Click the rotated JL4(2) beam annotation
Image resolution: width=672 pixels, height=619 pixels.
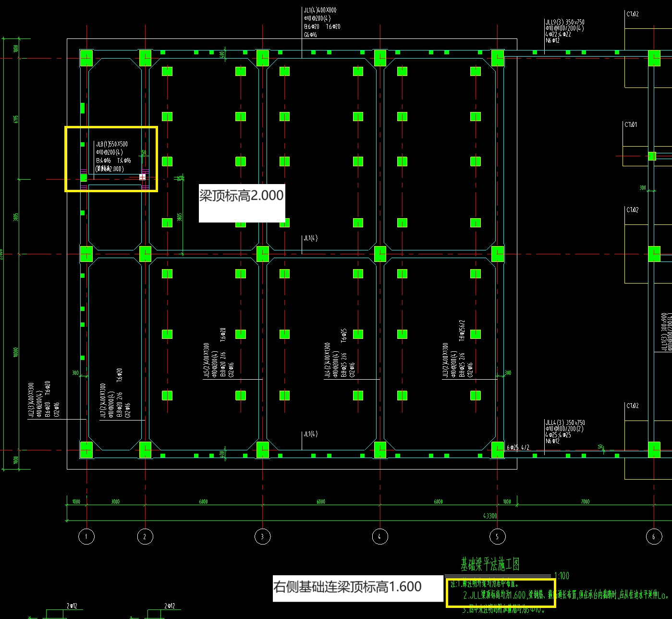coord(327,361)
